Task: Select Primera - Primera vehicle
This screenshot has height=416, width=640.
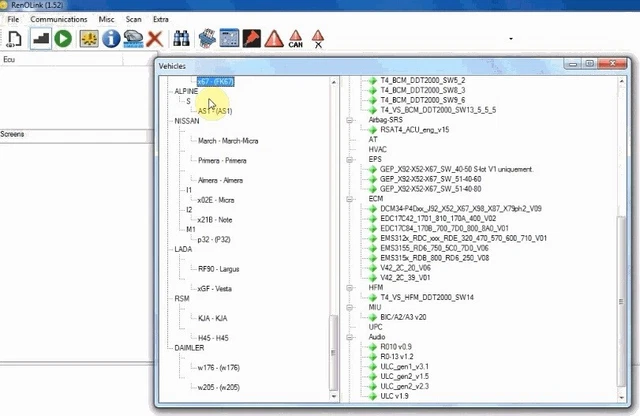Action: point(222,160)
